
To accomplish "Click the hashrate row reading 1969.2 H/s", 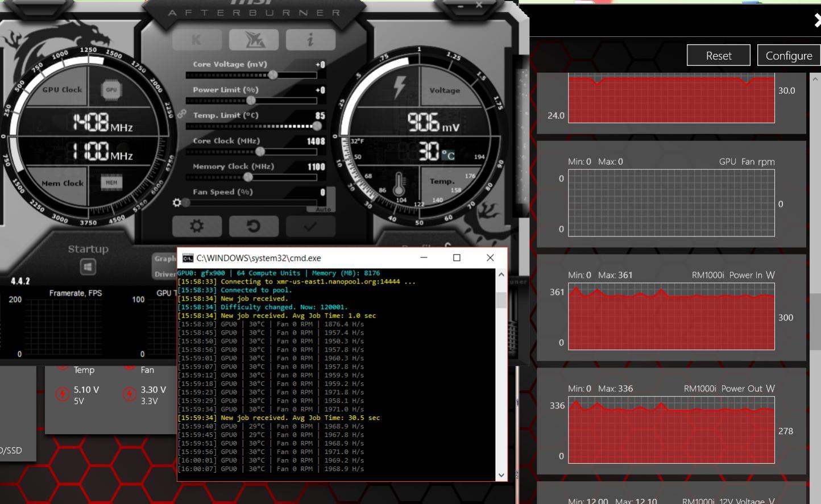I will [271, 461].
